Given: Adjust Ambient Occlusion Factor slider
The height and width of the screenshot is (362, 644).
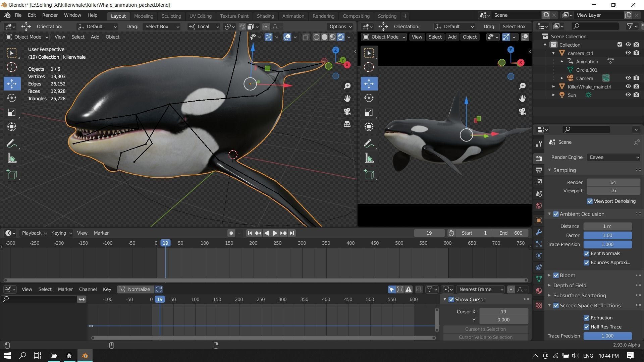Looking at the screenshot, I should click(607, 236).
